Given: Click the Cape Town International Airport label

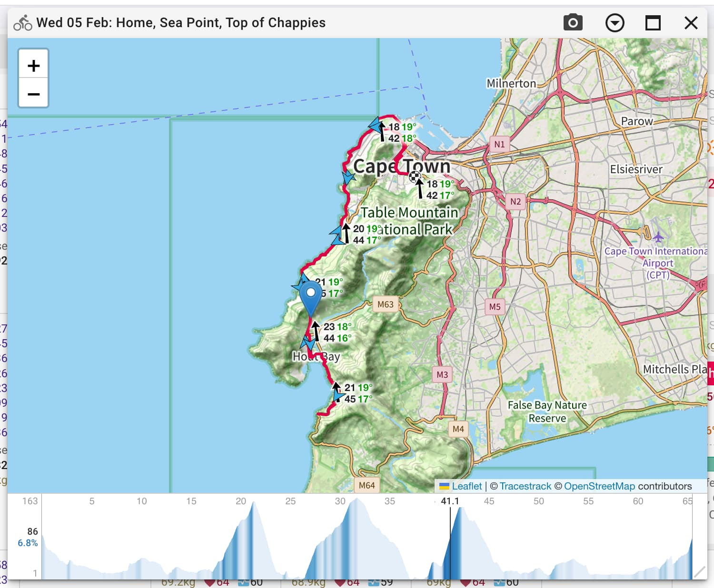Looking at the screenshot, I should 656,263.
